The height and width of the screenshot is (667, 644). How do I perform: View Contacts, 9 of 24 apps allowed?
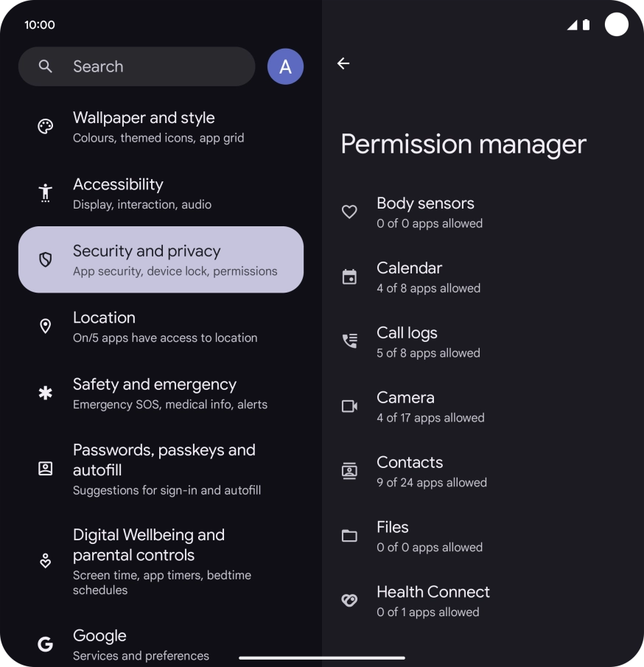[x=432, y=472]
